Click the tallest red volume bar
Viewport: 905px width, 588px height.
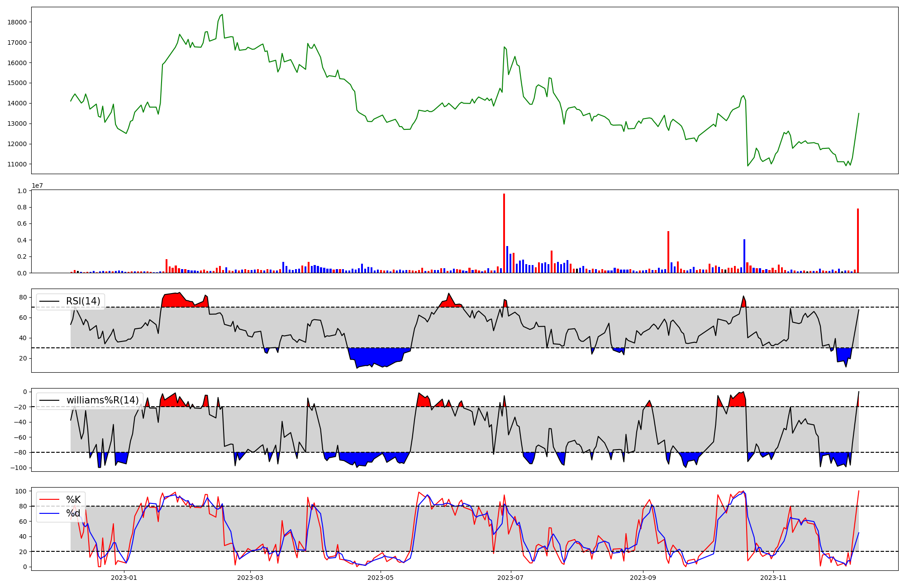[x=504, y=233]
